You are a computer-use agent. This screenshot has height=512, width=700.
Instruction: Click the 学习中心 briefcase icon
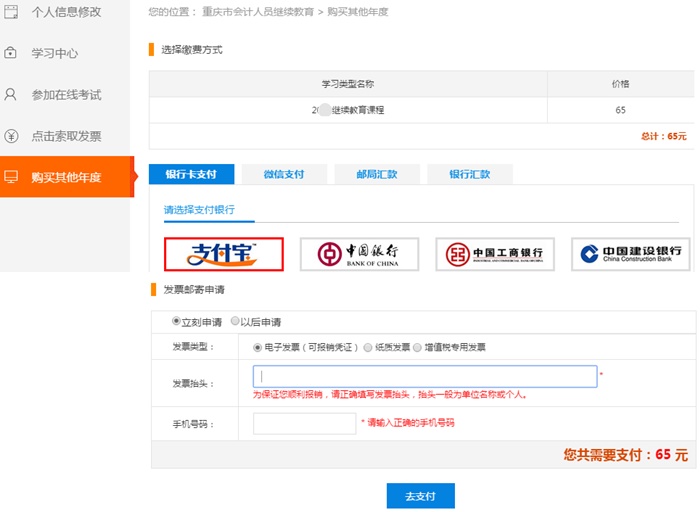pos(12,53)
